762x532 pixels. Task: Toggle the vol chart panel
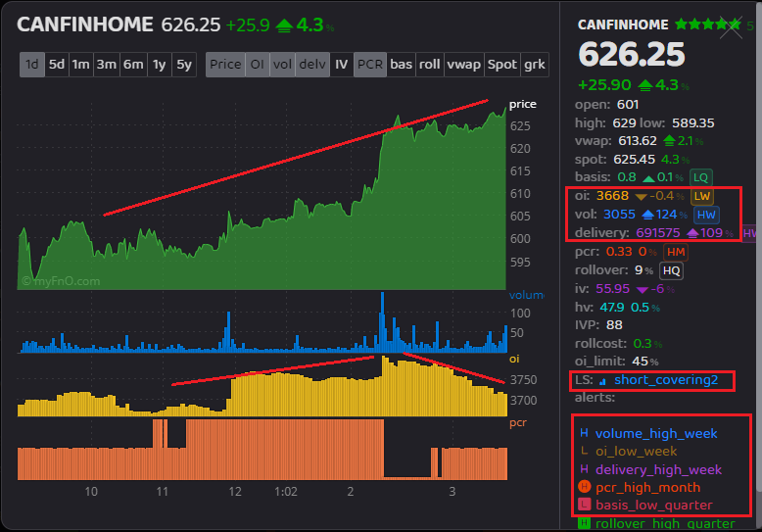tap(282, 65)
